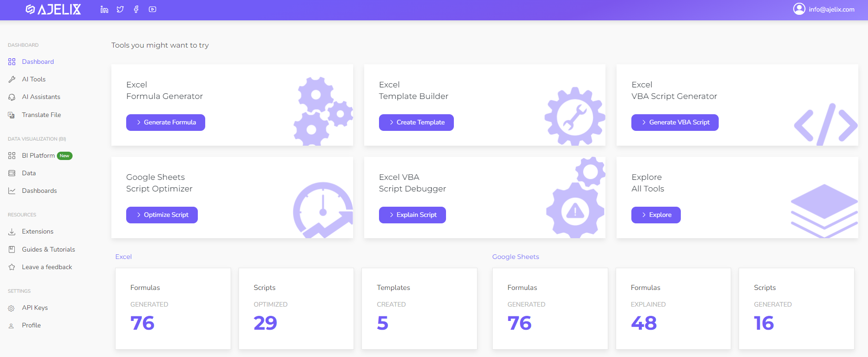Click the gears illustration on Formula Generator card

[x=323, y=111]
